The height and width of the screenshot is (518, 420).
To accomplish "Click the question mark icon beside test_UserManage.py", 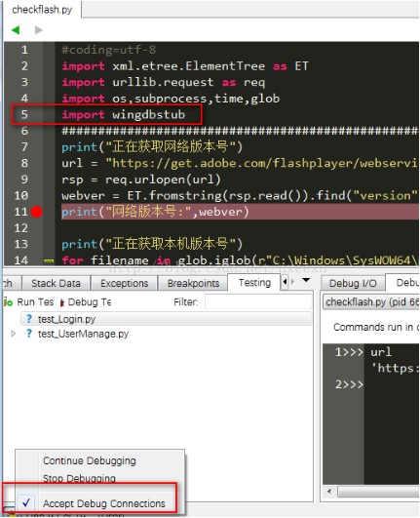I will (x=29, y=334).
